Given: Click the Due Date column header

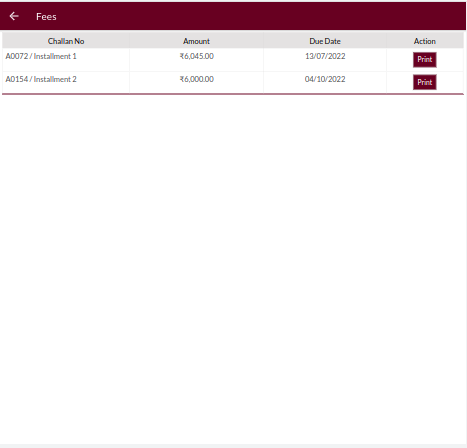Looking at the screenshot, I should (x=325, y=41).
